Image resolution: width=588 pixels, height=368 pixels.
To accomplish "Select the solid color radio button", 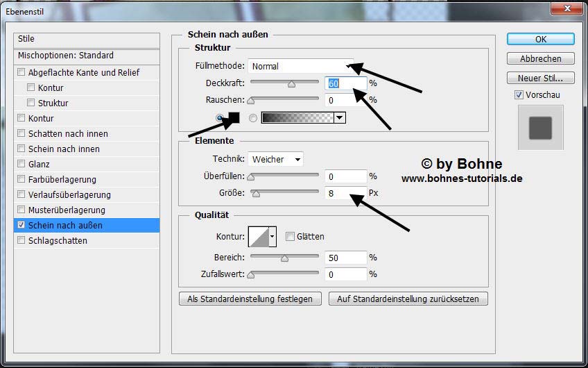I will pyautogui.click(x=220, y=118).
